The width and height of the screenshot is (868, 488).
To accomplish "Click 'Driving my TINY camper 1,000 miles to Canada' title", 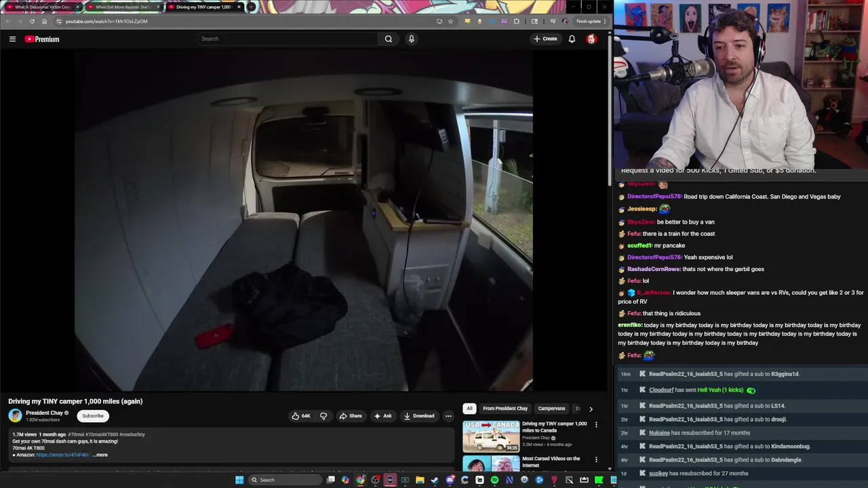I will (554, 427).
